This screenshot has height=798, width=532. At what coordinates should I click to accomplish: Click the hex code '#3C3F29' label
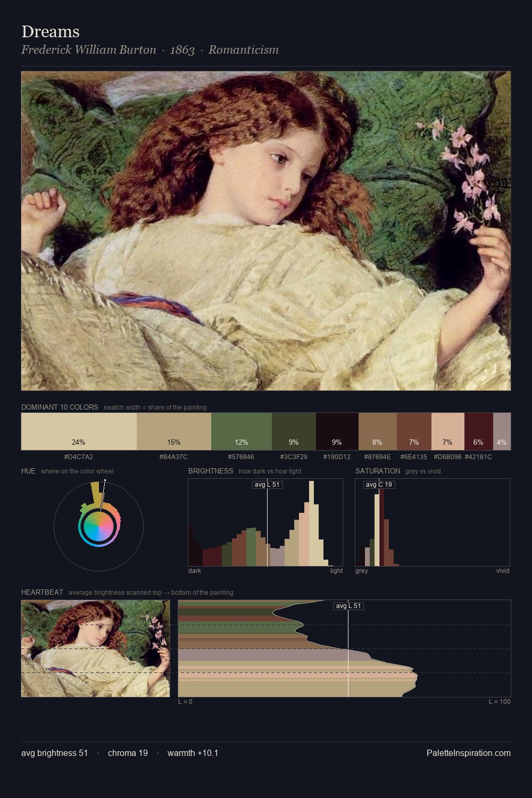pos(294,457)
